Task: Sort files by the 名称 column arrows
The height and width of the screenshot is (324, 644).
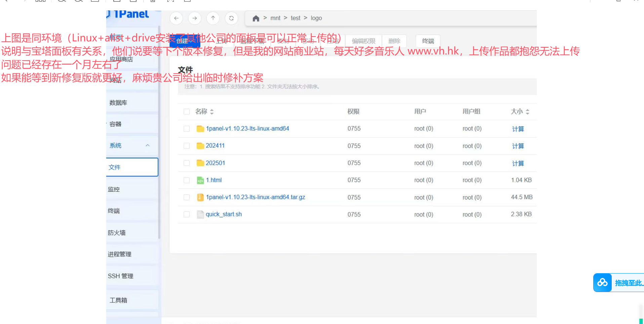Action: [212, 112]
